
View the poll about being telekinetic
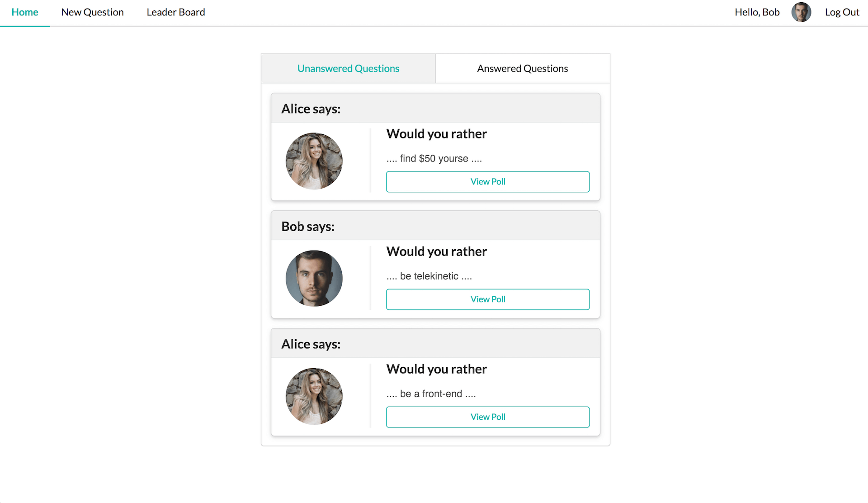(x=488, y=299)
